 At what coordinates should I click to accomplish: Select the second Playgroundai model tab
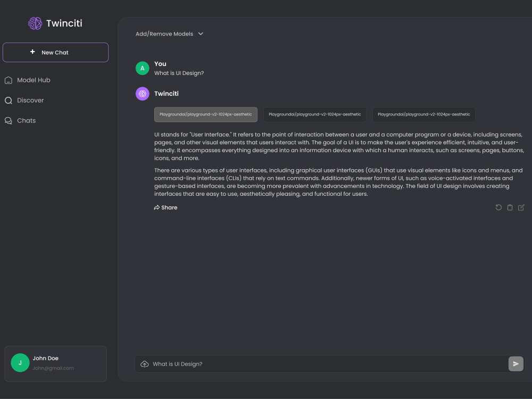point(315,114)
